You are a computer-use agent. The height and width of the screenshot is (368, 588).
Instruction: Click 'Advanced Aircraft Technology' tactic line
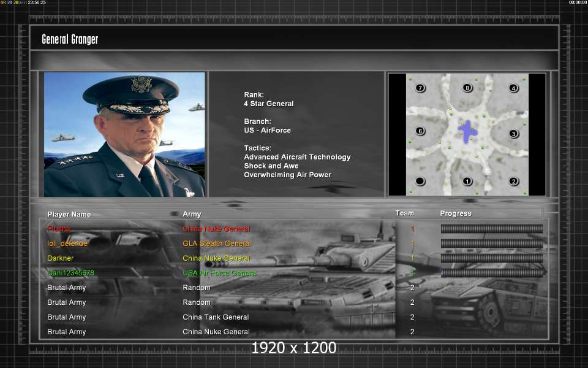pyautogui.click(x=298, y=157)
